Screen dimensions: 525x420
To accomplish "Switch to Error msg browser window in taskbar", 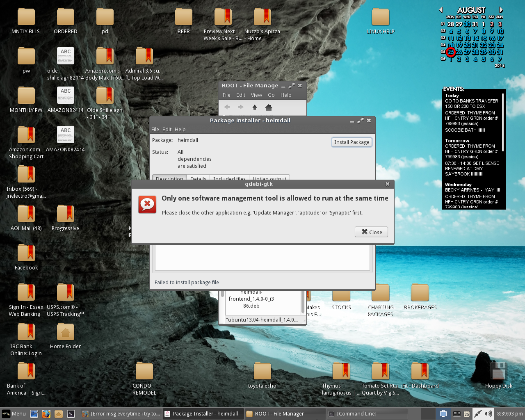I will 121,413.
